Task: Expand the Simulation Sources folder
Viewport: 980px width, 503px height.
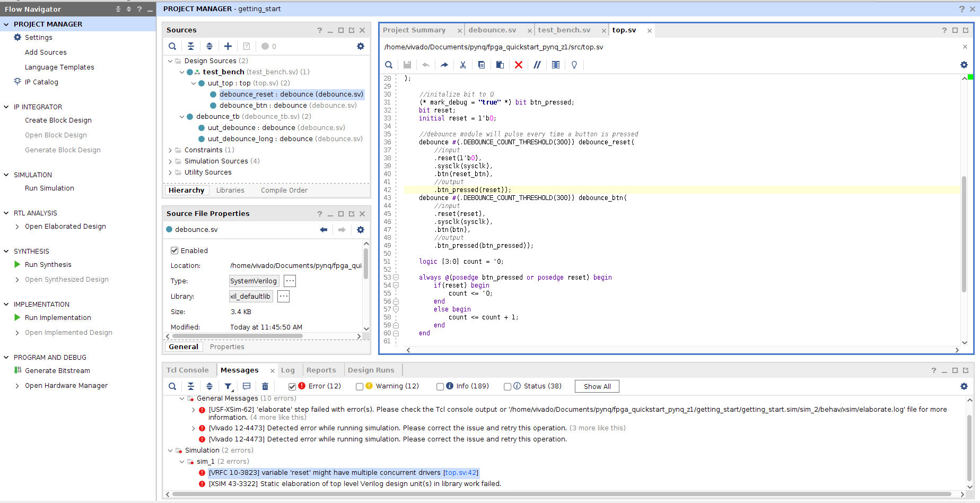Action: [x=170, y=161]
